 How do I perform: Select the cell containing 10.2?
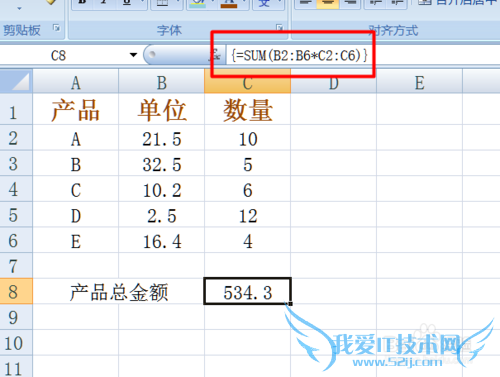(162, 189)
